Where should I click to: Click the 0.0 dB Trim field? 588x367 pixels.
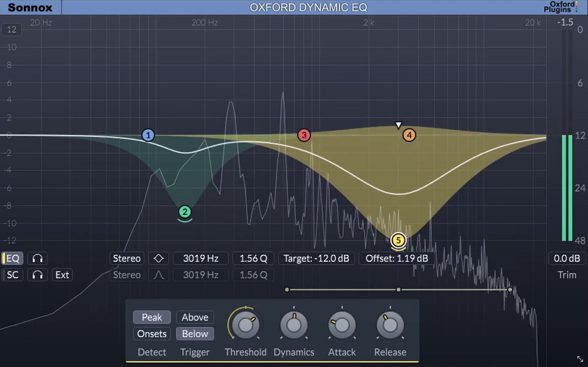[567, 258]
